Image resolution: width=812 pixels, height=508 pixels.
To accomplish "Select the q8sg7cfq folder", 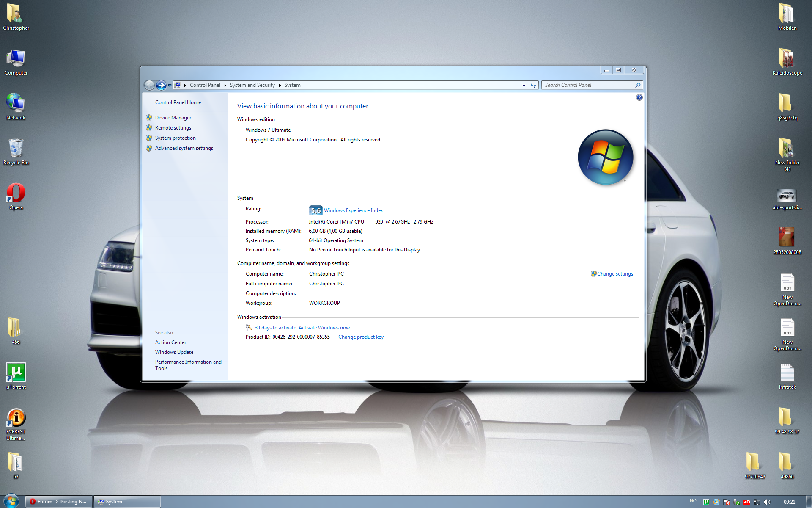I will [x=787, y=107].
